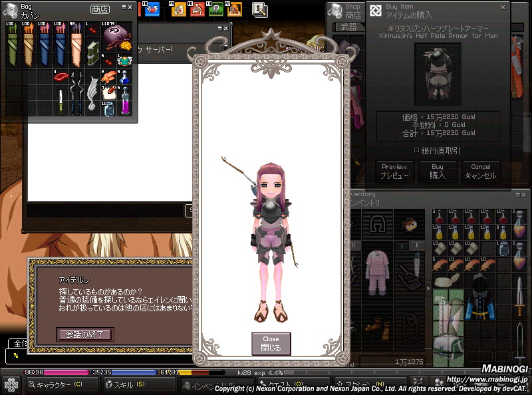Pick the green book in the Bag
532x395 pixels.
[x=92, y=53]
